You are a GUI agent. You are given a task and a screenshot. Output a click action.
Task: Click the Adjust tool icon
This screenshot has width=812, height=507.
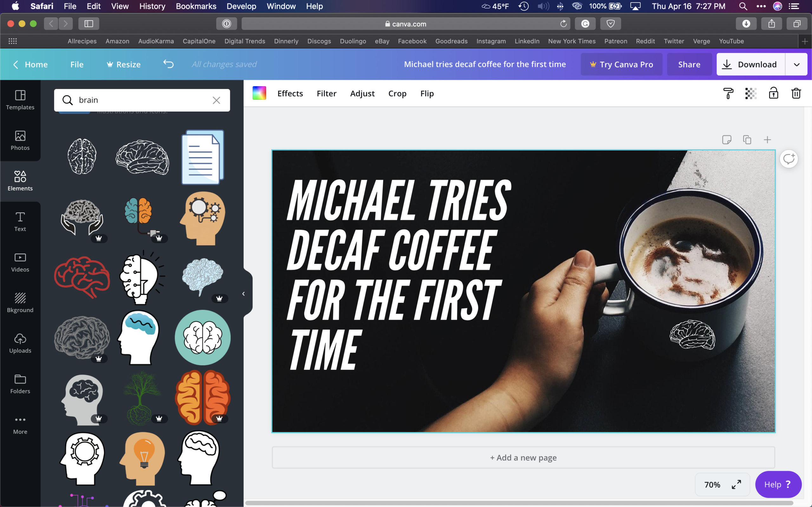[363, 93]
